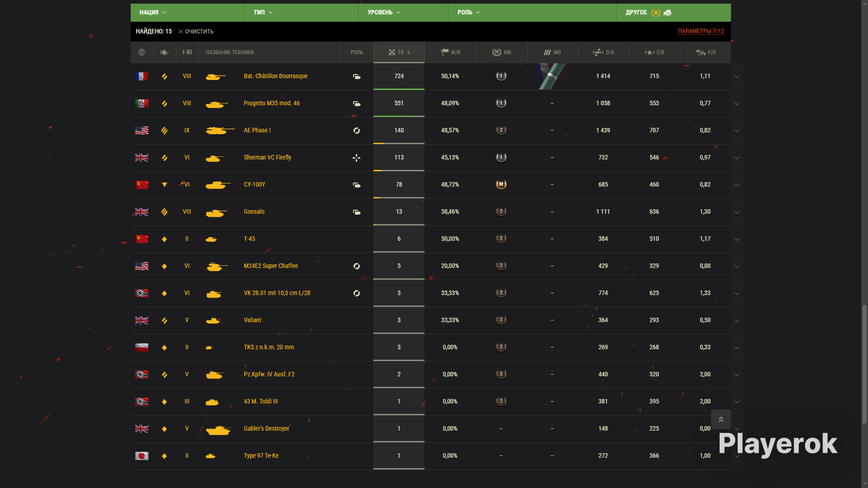The image size is (868, 488).
Task: Toggle the premium laurel filter icon
Action: [656, 13]
